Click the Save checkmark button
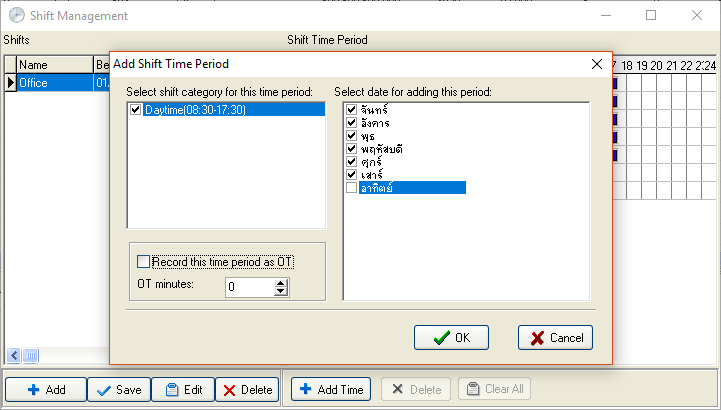The height and width of the screenshot is (410, 721). 119,389
